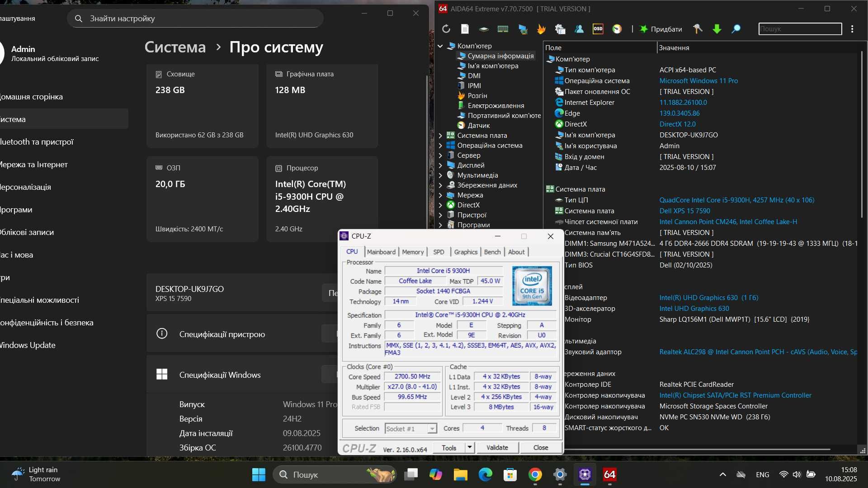This screenshot has width=868, height=488.
Task: Open Microsoft Store from the taskbar
Action: 510,474
